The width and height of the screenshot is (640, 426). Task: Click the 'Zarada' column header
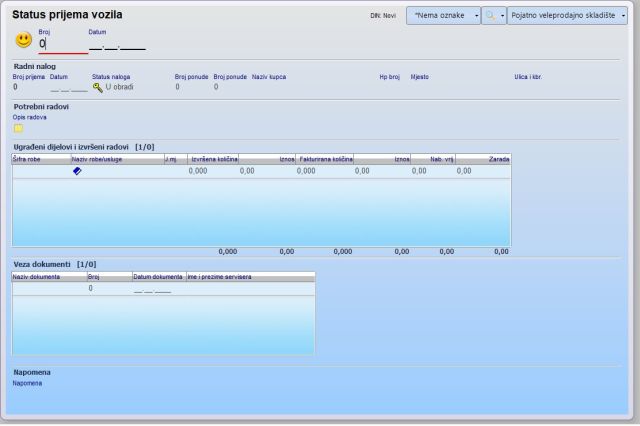click(x=497, y=159)
